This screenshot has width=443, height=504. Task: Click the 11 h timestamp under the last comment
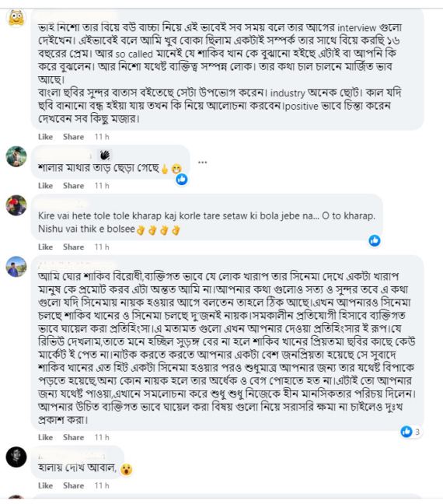[102, 485]
